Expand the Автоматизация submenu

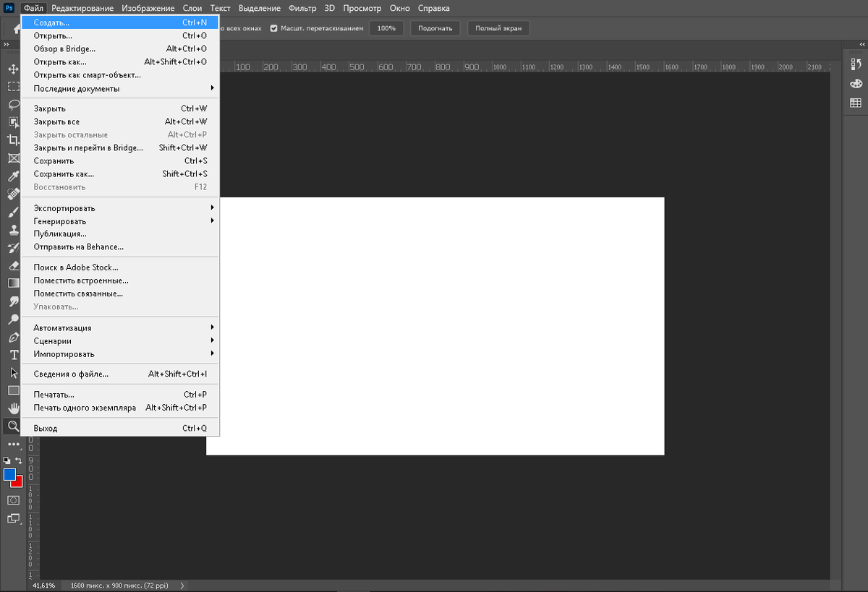click(x=119, y=327)
